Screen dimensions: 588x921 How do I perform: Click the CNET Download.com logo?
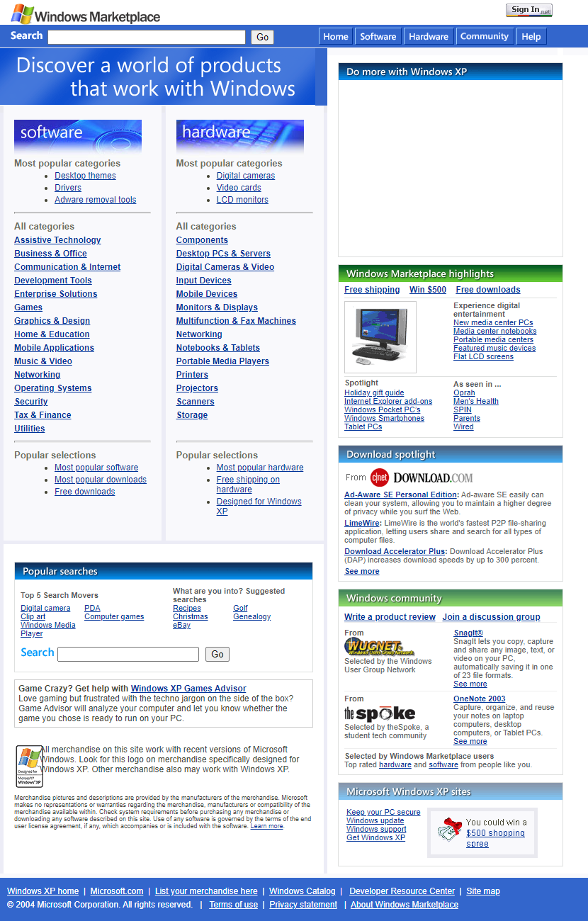pos(421,478)
